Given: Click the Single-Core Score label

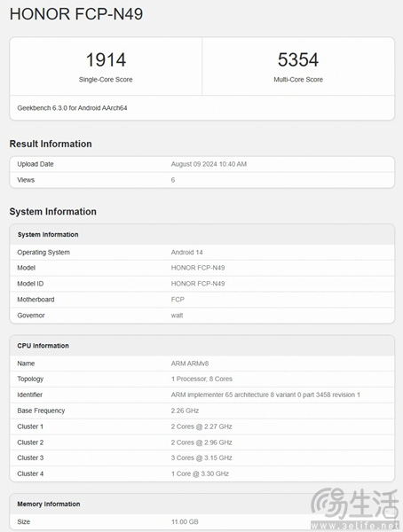Looking at the screenshot, I should coord(106,80).
